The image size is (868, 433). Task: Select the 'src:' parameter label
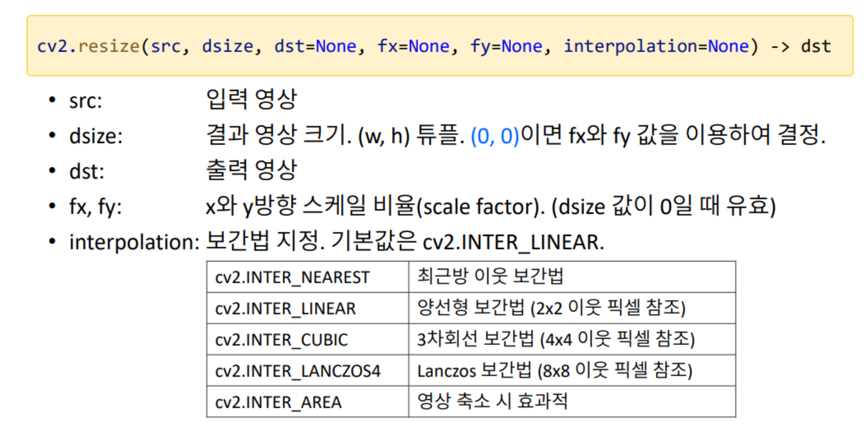85,101
